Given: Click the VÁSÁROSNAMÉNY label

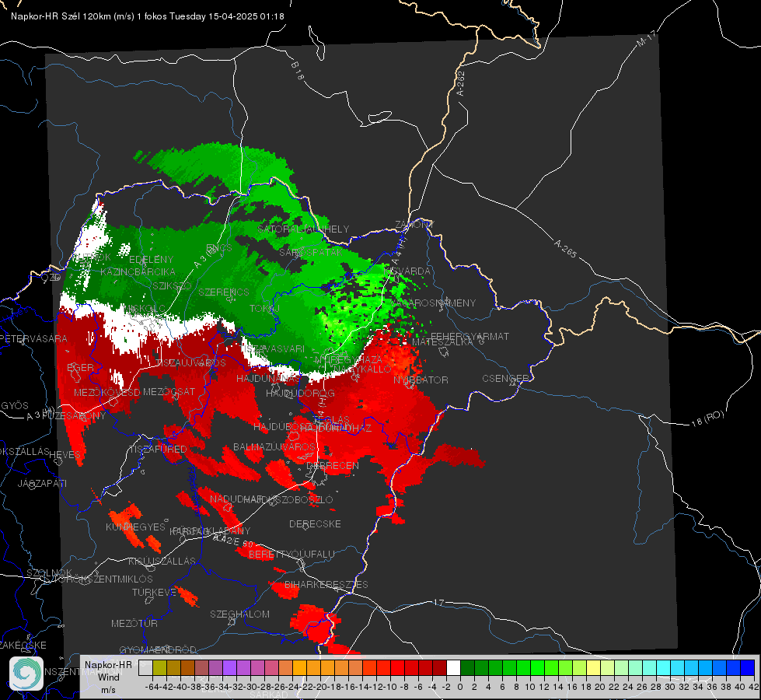Looking at the screenshot, I should click(434, 303).
